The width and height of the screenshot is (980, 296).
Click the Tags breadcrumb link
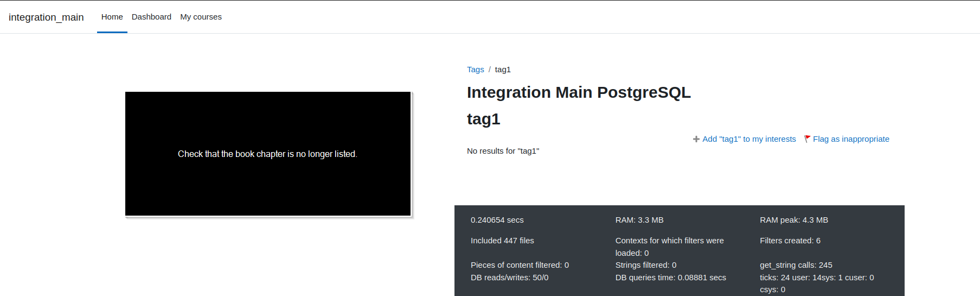tap(476, 70)
